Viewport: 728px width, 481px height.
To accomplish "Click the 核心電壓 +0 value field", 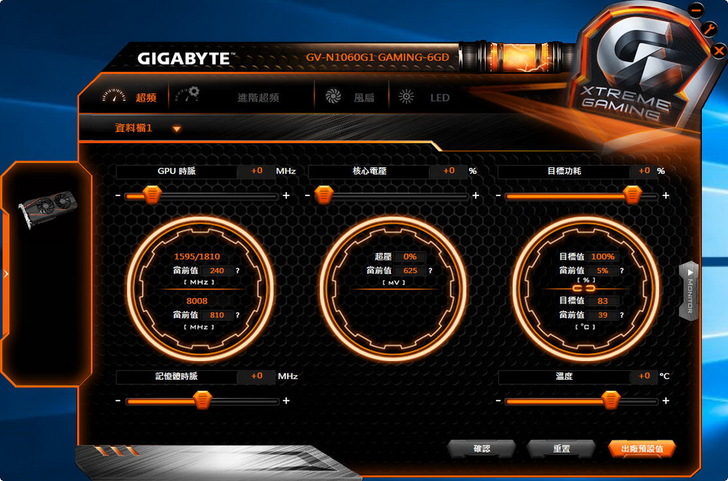I will pyautogui.click(x=449, y=171).
